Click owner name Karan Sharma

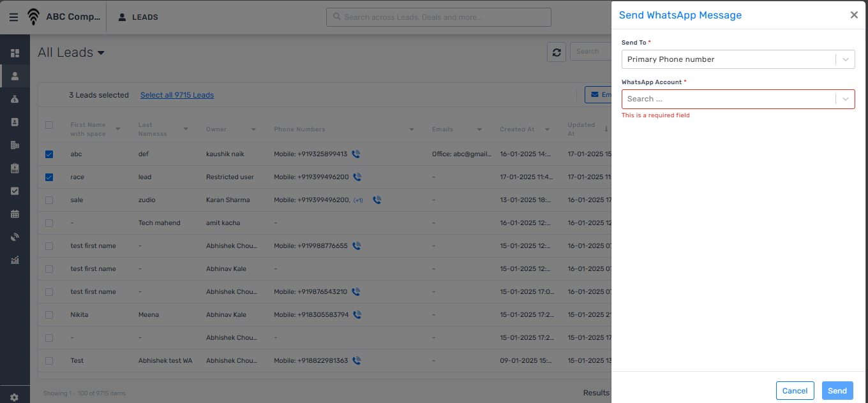click(x=228, y=200)
